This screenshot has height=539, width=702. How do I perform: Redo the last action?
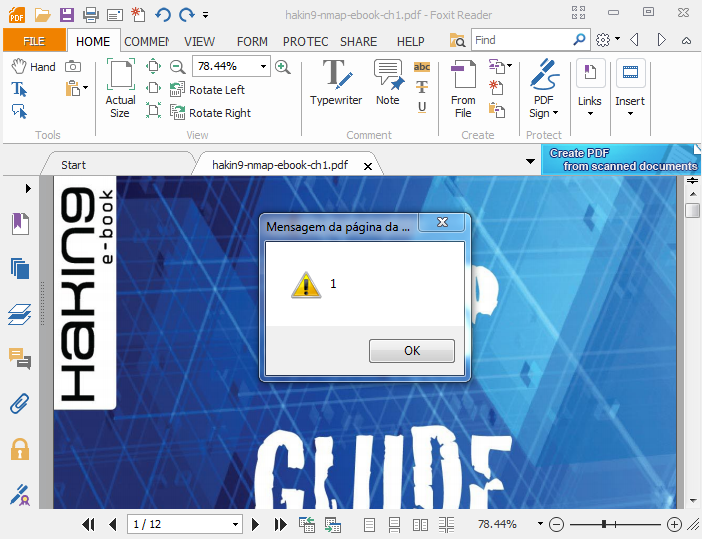187,15
